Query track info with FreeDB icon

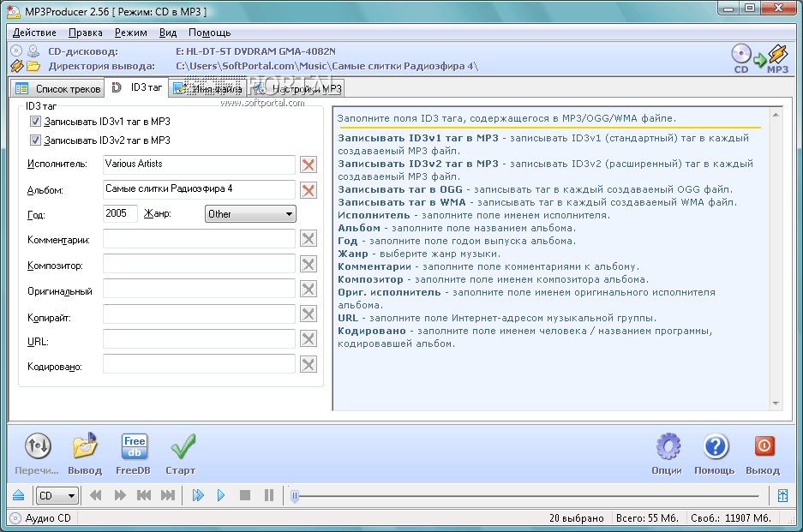pyautogui.click(x=135, y=446)
